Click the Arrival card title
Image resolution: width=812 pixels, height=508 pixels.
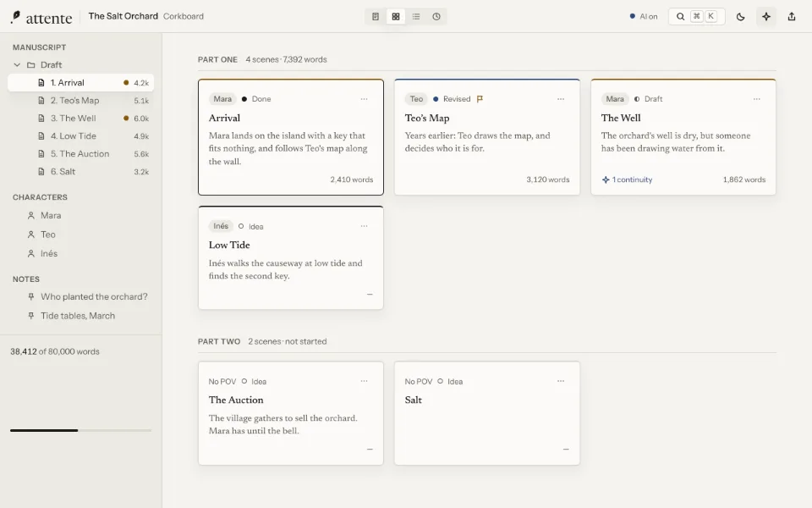224,119
